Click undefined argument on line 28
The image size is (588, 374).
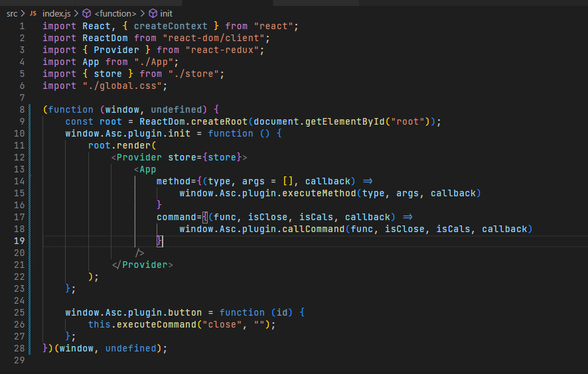(131, 349)
